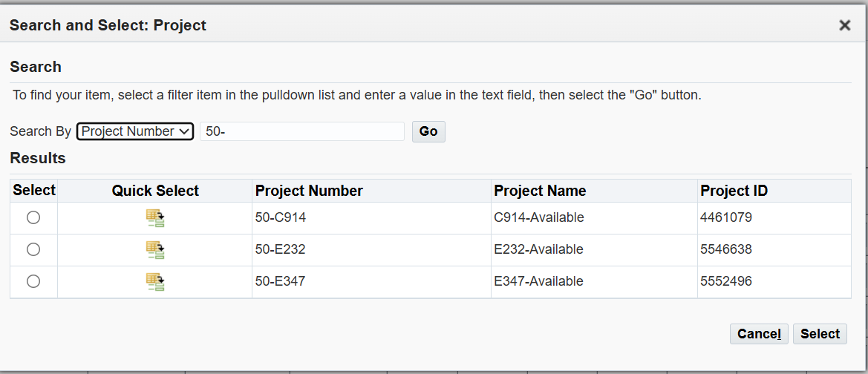Click the Project ID column header
Image resolution: width=868 pixels, height=374 pixels.
click(734, 191)
